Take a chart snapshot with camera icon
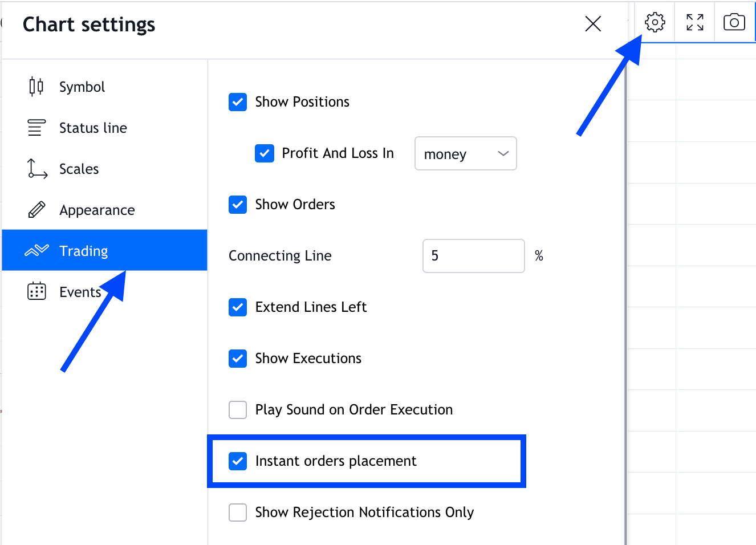756x545 pixels. (734, 22)
